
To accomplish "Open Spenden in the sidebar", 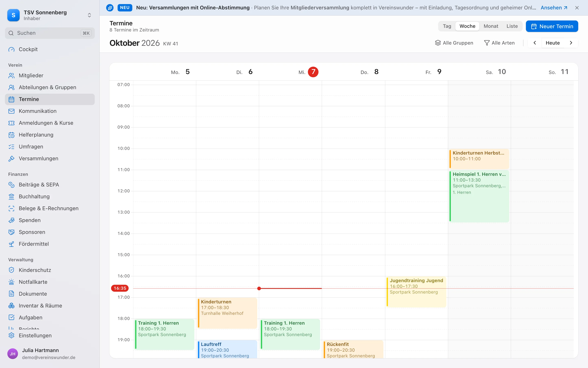I will pyautogui.click(x=50, y=220).
